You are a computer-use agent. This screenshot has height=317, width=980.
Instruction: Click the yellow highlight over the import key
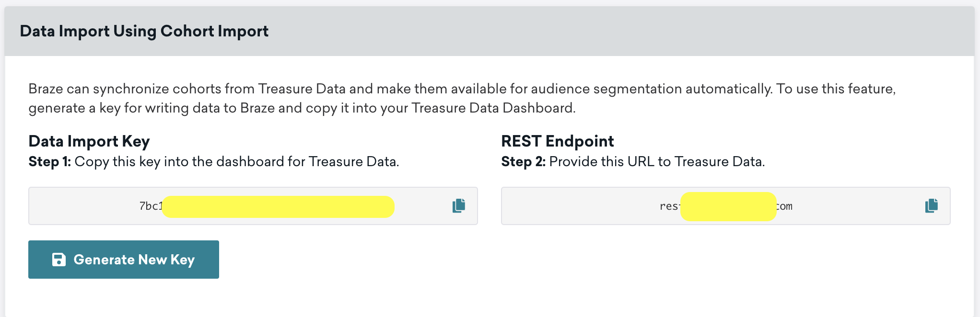tap(278, 207)
